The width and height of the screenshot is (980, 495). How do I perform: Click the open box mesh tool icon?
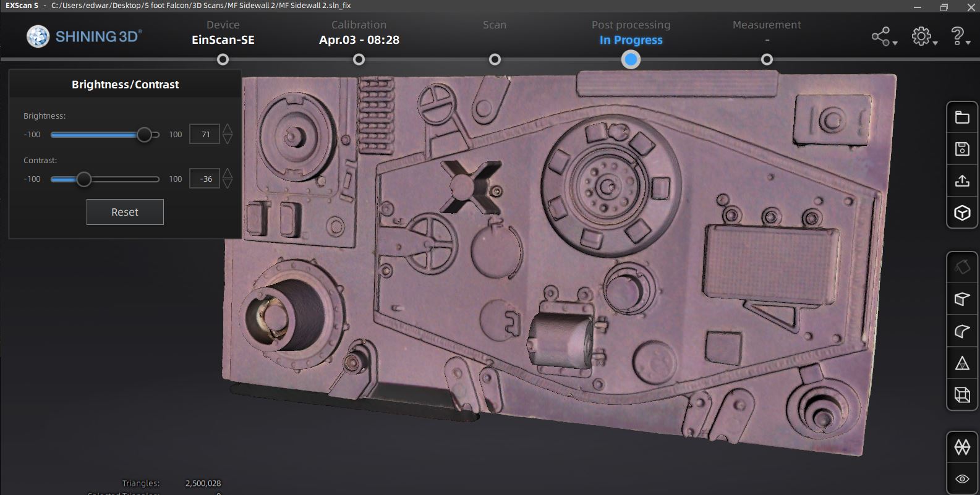click(962, 299)
